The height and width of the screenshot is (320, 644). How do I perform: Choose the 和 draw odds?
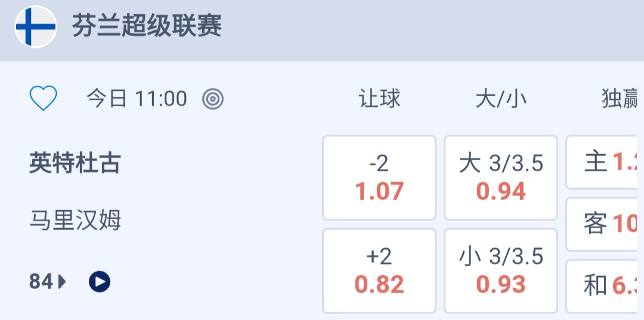pyautogui.click(x=605, y=286)
